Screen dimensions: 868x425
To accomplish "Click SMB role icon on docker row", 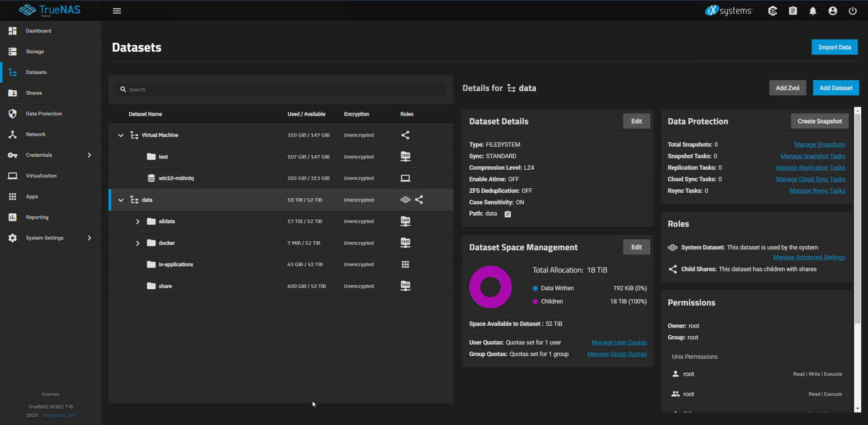I will [x=406, y=243].
